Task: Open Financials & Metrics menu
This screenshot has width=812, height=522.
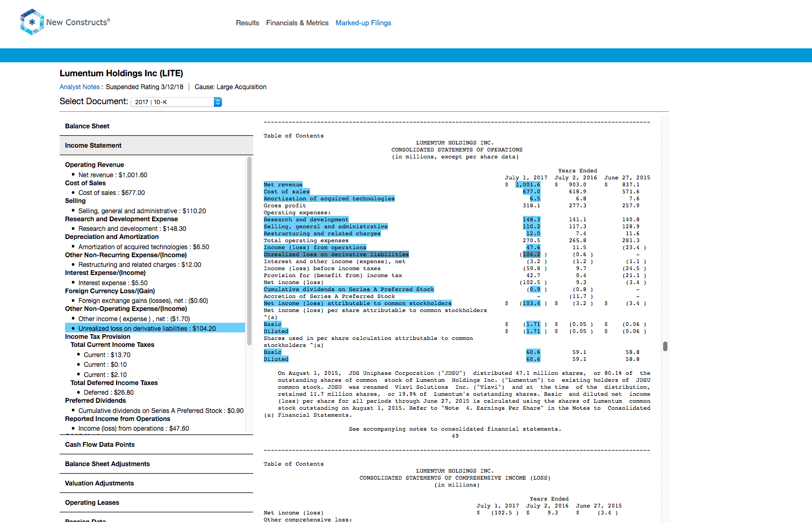Action: point(297,23)
